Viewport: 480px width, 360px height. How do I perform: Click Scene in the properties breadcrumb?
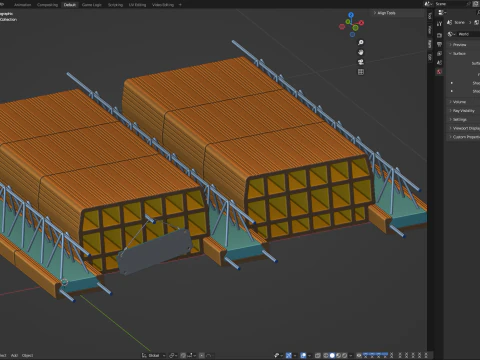pyautogui.click(x=459, y=22)
